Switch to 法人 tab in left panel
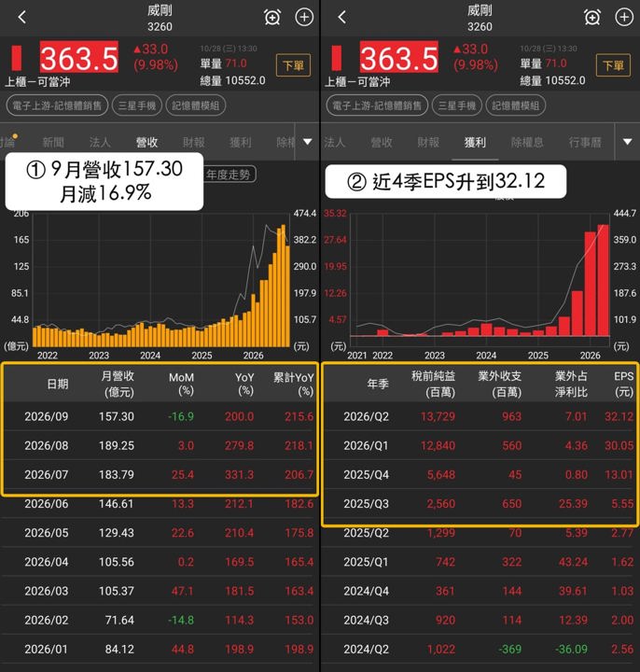Screen dimensions: 640x672 [100, 142]
